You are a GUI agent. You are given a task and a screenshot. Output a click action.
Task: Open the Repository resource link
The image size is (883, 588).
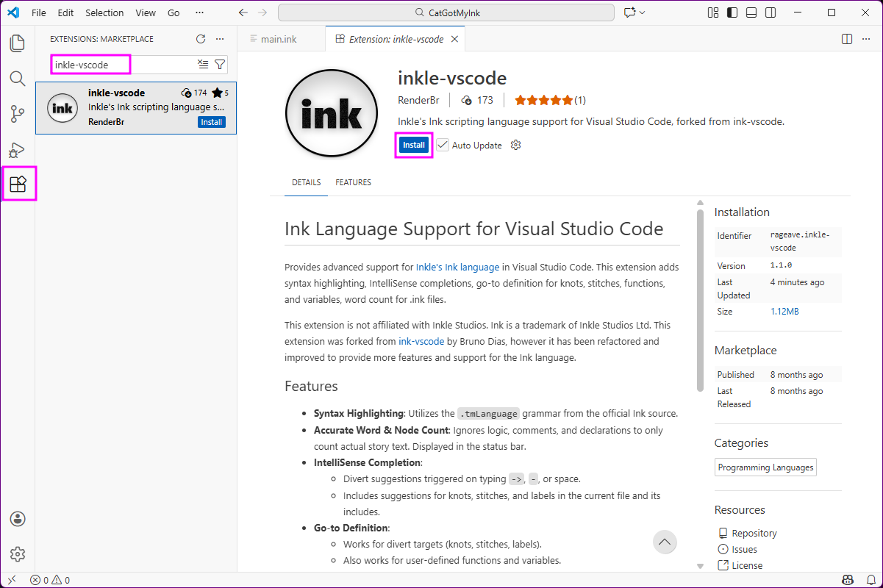click(754, 533)
